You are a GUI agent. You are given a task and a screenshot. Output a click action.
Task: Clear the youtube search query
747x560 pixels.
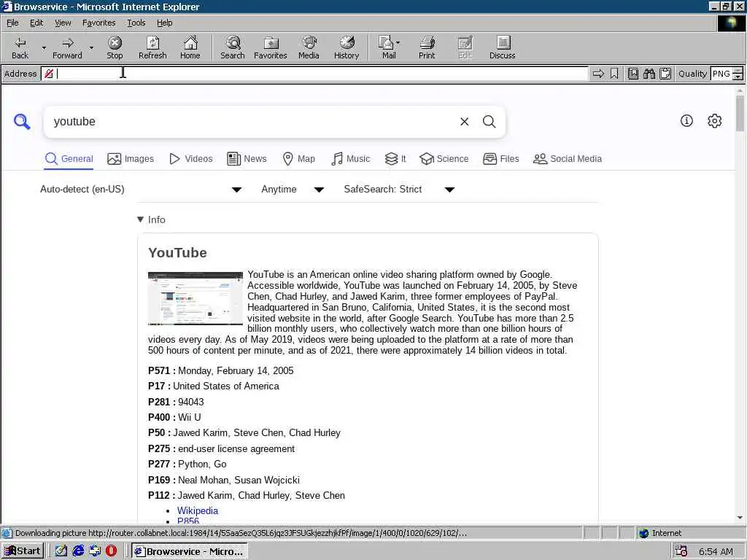465,122
